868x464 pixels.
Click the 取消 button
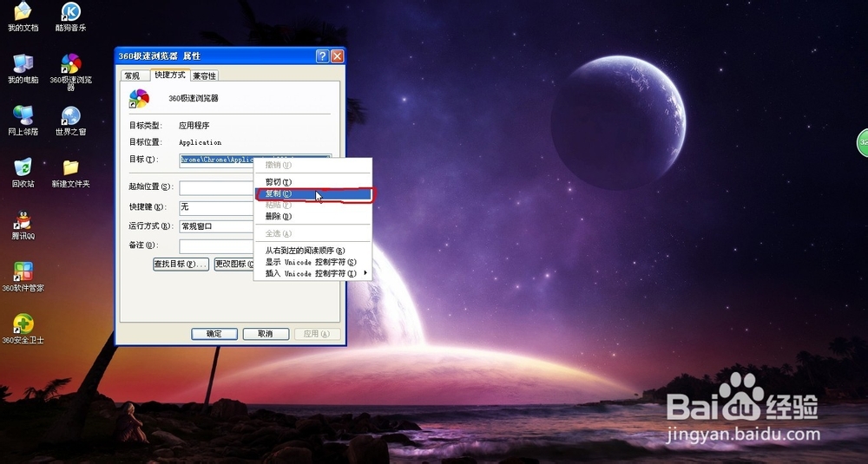pyautogui.click(x=266, y=334)
